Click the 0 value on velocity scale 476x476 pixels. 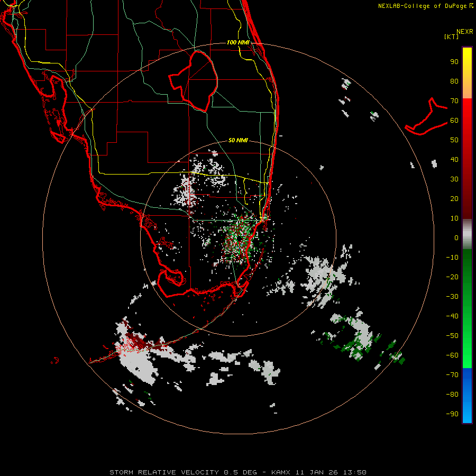tap(456, 238)
